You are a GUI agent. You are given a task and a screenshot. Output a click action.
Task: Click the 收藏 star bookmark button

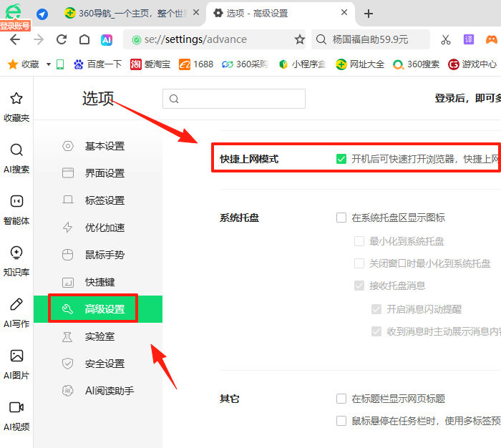coord(23,64)
